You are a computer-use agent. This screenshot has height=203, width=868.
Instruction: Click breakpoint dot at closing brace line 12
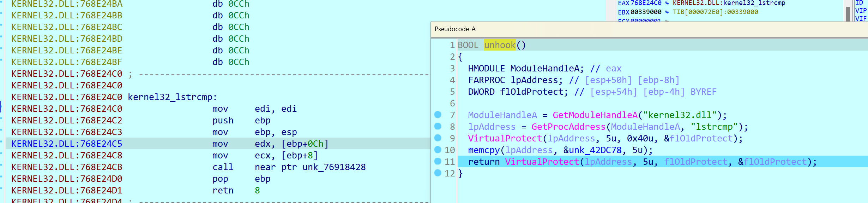tap(438, 173)
